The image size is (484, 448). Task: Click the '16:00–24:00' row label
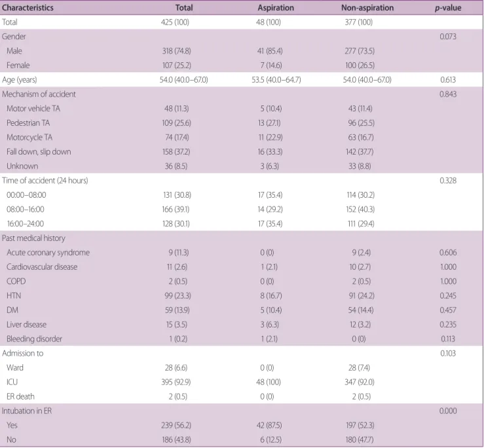click(x=26, y=224)
